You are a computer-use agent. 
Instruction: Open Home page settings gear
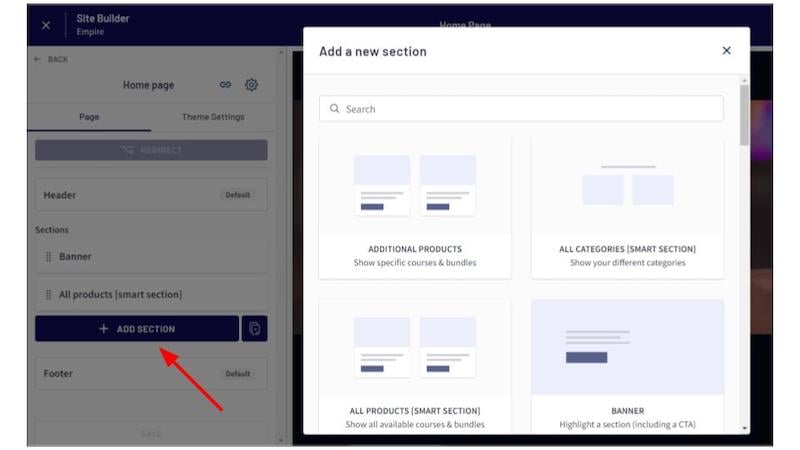pyautogui.click(x=251, y=85)
